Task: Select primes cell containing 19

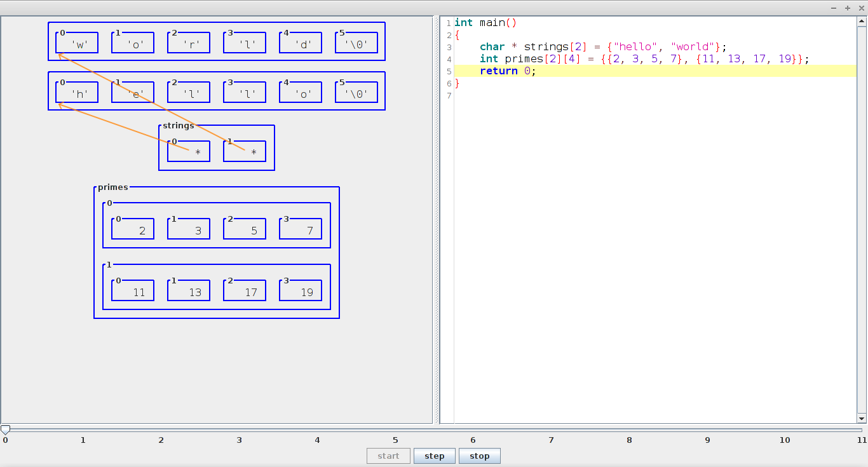Action: point(301,290)
